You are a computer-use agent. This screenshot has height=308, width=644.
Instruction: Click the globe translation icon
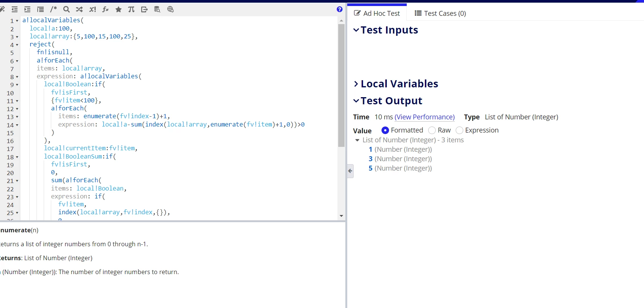coord(170,9)
